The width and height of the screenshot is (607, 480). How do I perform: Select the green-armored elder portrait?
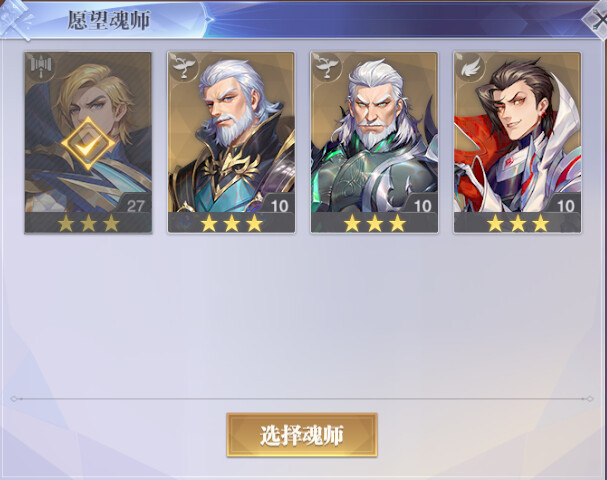coord(374,132)
